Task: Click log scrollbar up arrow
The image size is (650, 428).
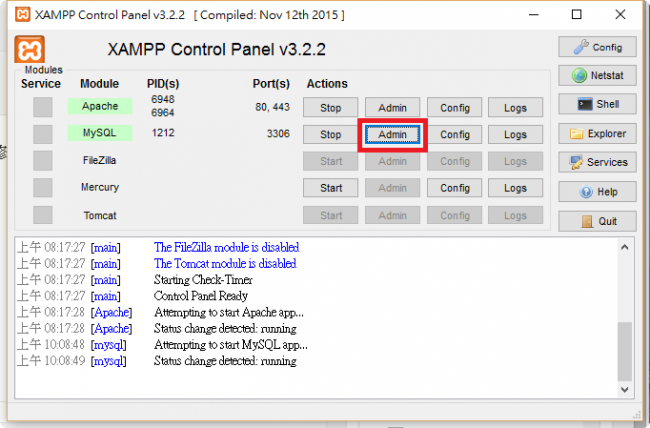Action: [x=625, y=248]
